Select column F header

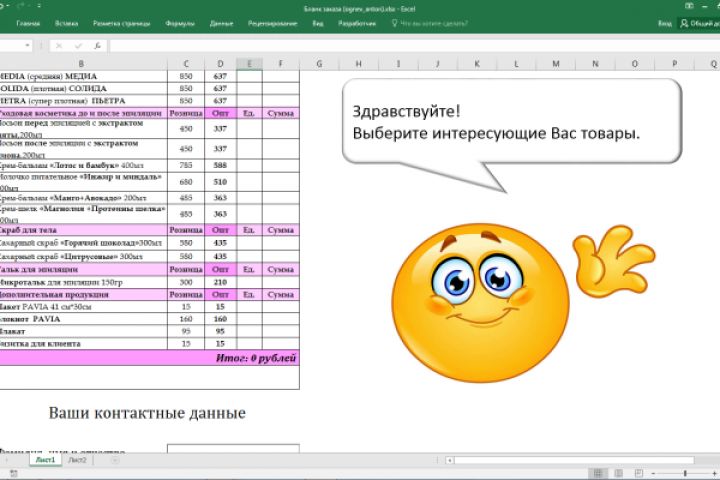click(x=281, y=64)
